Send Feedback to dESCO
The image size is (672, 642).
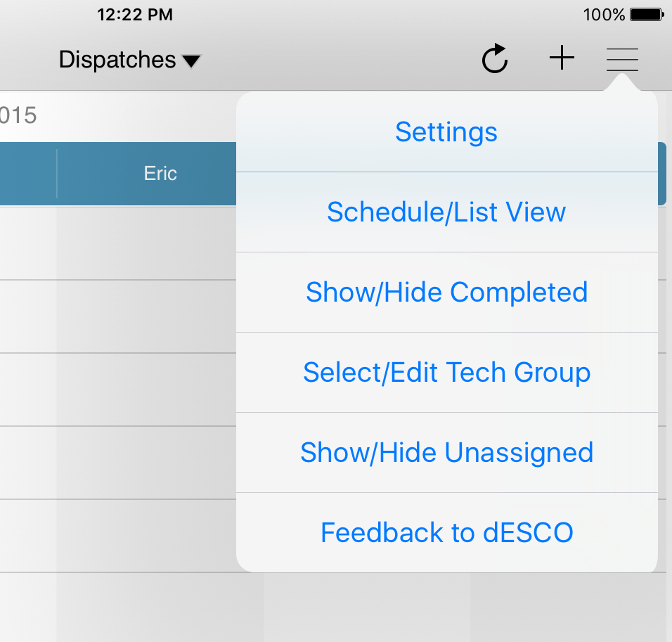coord(447,532)
